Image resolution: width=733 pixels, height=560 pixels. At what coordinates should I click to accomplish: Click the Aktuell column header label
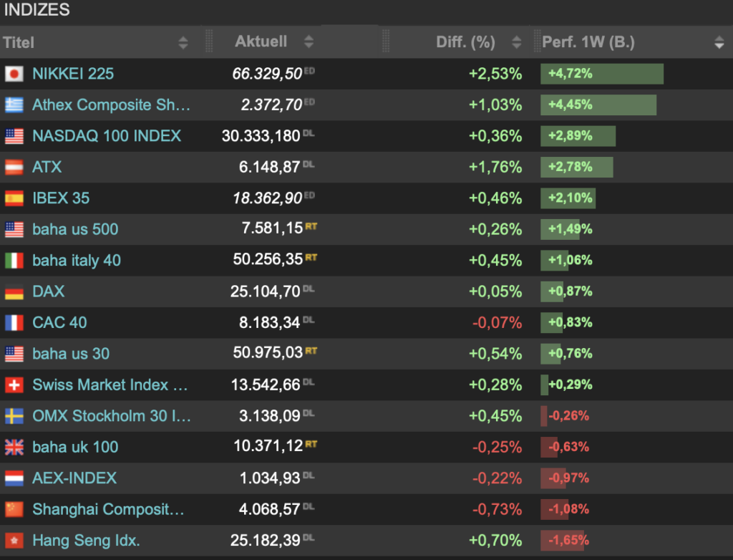tap(261, 41)
